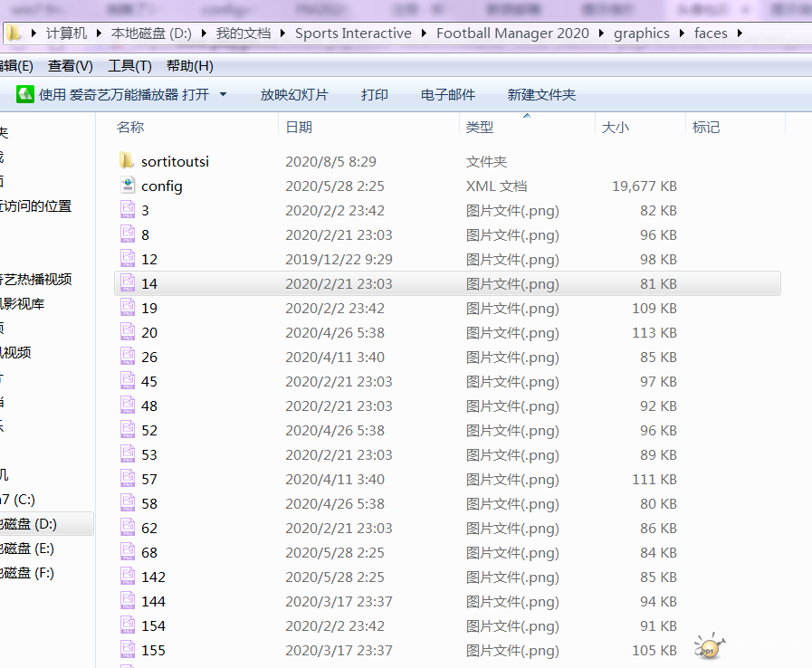Sort by 标记 column header
Screen dimensions: 812x668
point(706,127)
